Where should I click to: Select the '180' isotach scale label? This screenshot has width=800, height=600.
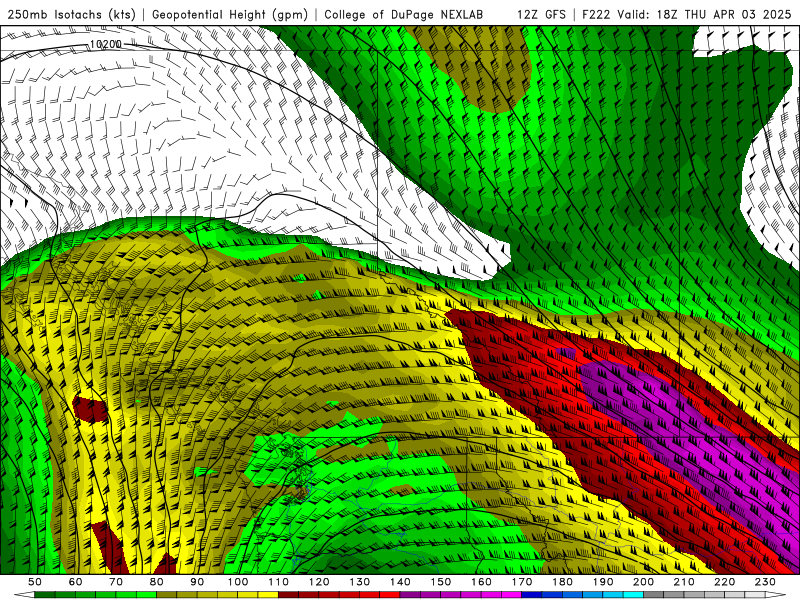tap(562, 582)
